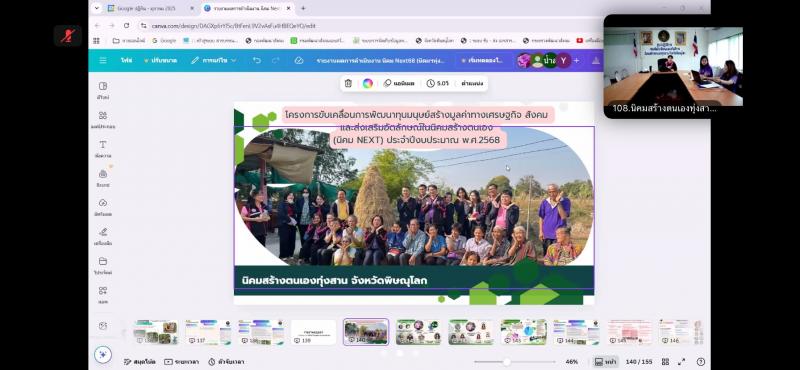Enter fullscreen present mode

click(682, 361)
